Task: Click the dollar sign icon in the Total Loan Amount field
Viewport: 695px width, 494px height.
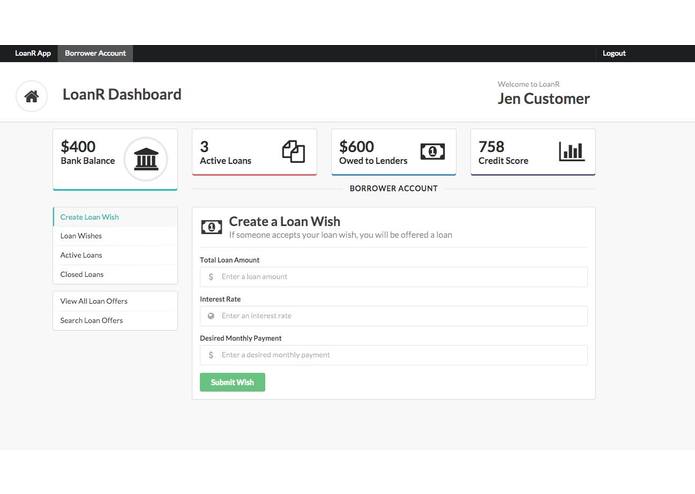Action: coord(211,277)
